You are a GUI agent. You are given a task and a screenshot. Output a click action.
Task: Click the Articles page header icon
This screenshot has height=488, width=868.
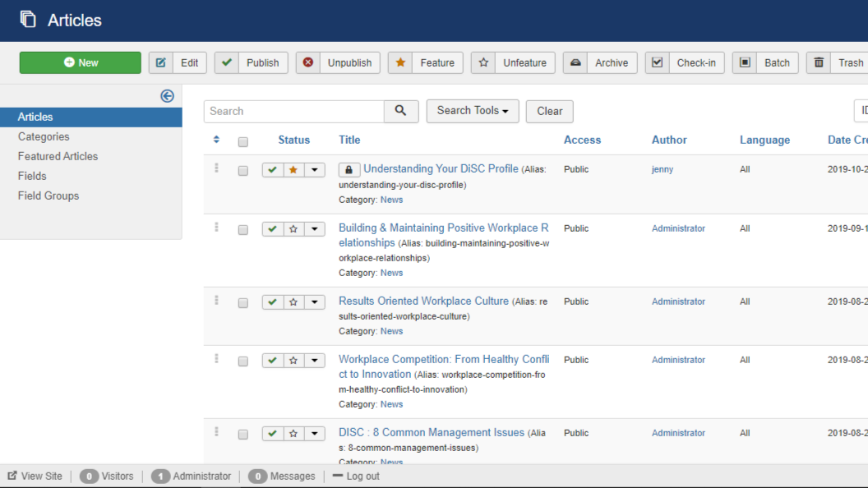(28, 20)
